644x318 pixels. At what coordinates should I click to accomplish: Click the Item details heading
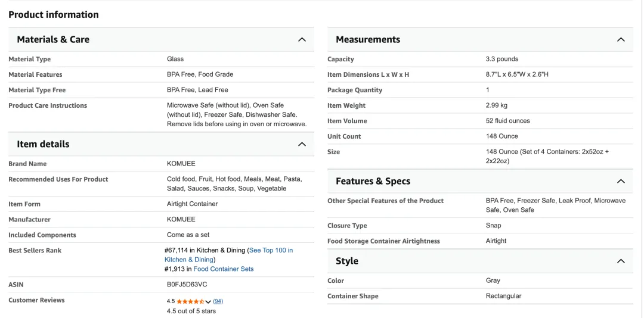43,144
